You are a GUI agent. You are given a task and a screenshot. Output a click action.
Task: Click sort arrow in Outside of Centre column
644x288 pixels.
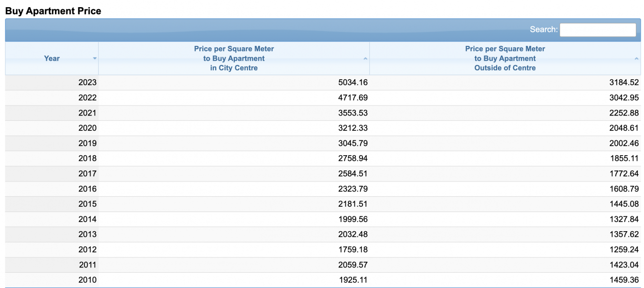point(636,58)
